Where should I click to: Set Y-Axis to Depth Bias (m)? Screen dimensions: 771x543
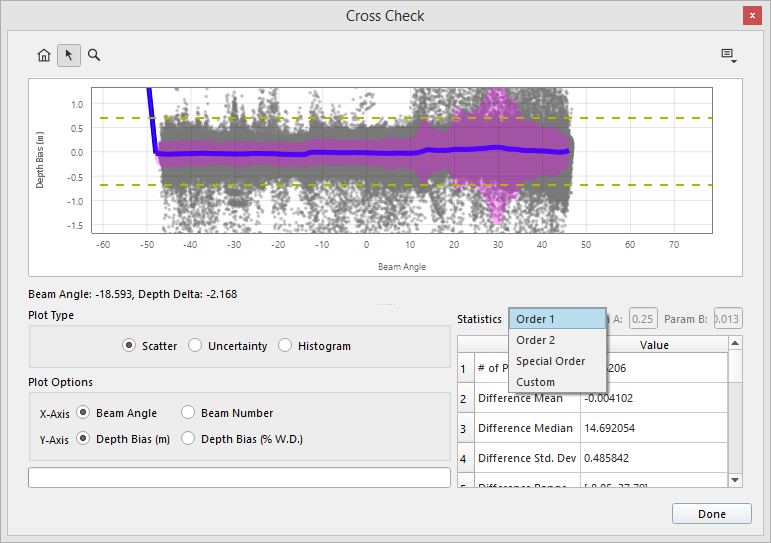point(83,439)
